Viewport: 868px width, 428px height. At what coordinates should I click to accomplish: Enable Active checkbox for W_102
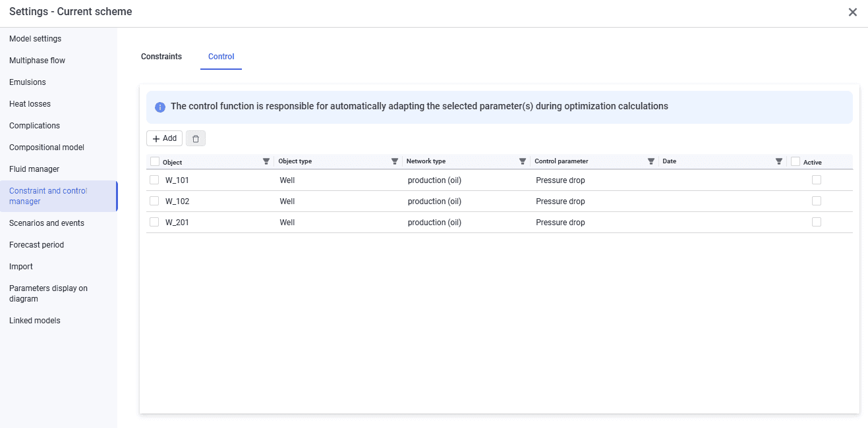pos(817,201)
